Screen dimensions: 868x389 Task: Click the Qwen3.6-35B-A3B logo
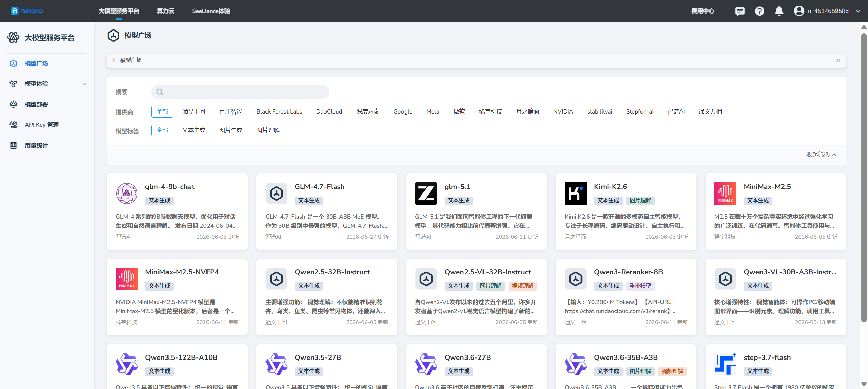(x=576, y=364)
